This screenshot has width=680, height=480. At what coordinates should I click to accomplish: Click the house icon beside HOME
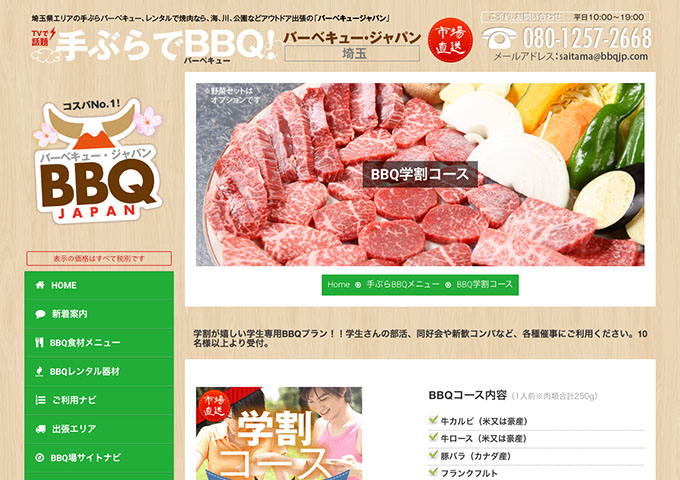pos(40,285)
